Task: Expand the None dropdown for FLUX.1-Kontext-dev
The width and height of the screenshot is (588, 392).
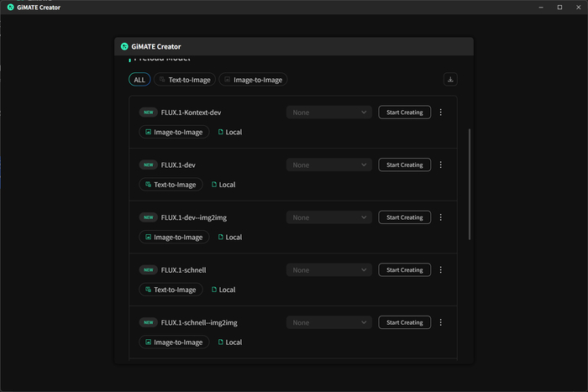Action: pos(328,112)
